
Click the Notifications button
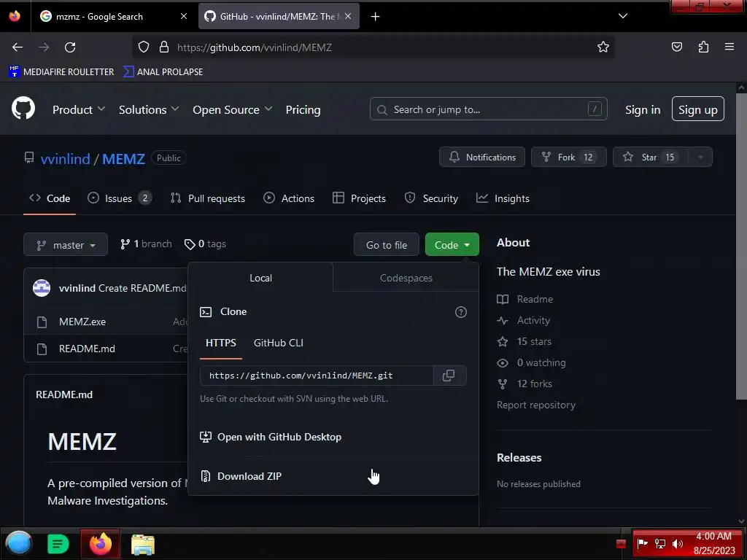tap(482, 157)
